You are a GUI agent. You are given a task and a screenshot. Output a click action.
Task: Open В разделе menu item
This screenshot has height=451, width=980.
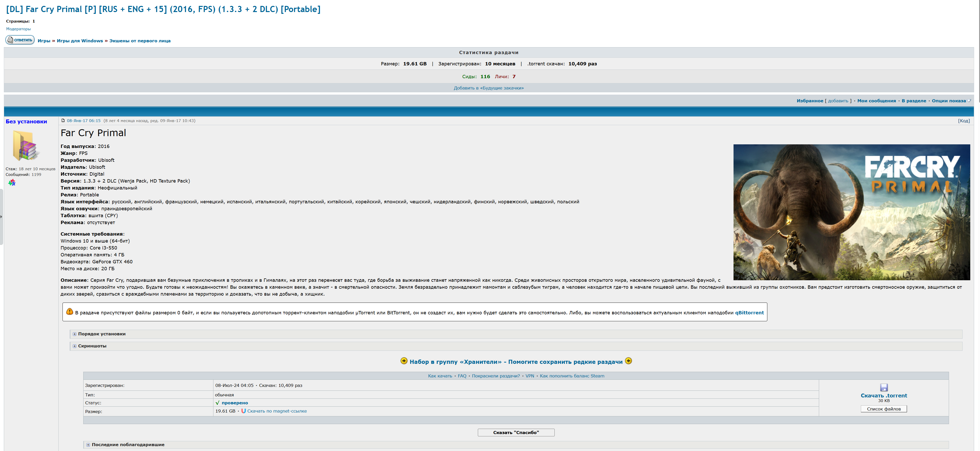click(913, 101)
